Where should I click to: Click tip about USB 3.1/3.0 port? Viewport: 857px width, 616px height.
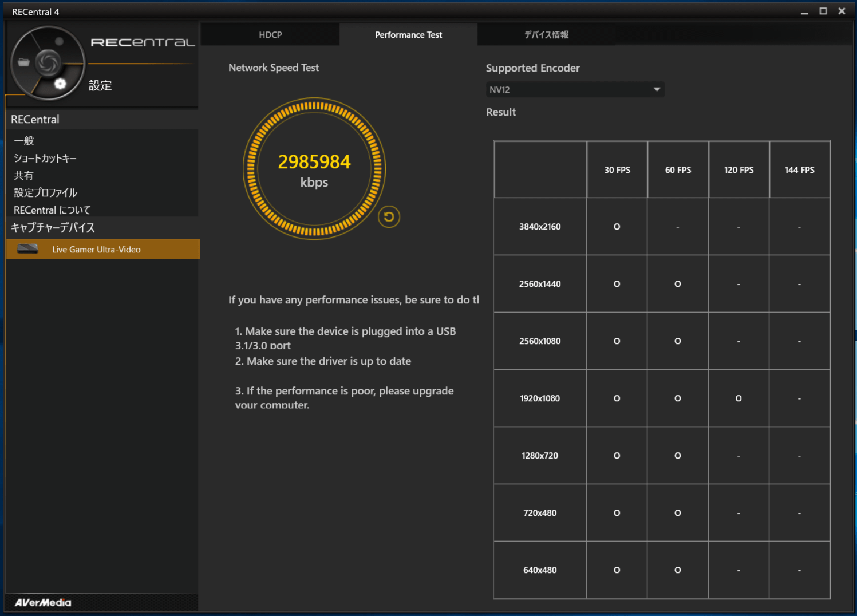point(345,338)
